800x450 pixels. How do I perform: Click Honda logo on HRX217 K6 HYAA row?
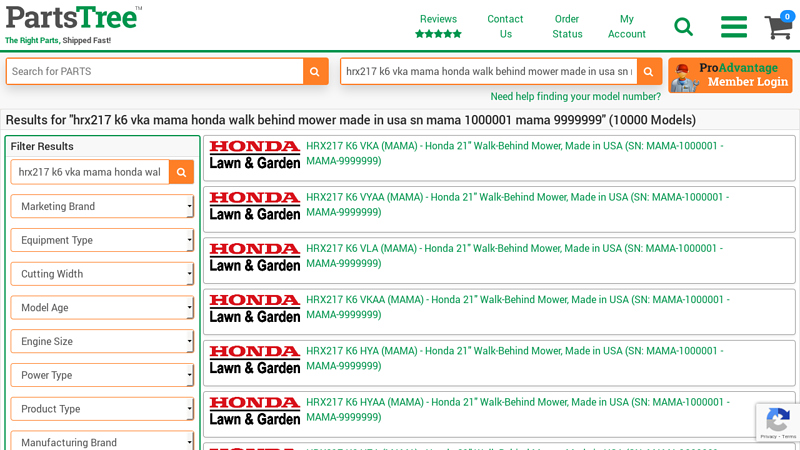click(255, 412)
